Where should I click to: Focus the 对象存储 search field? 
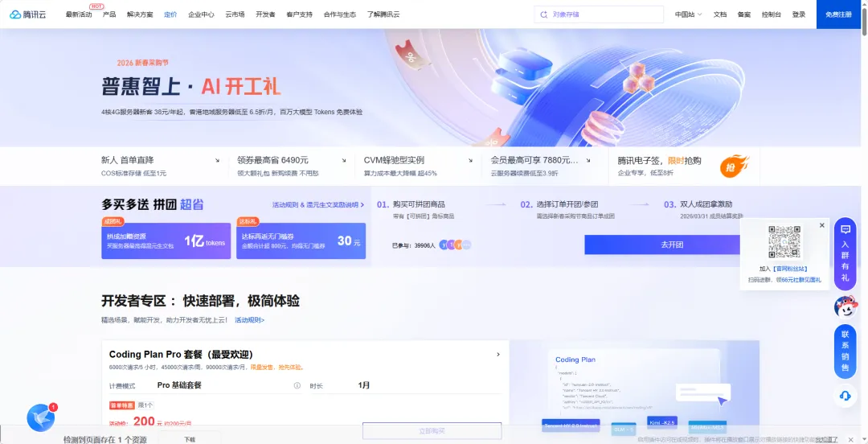599,14
